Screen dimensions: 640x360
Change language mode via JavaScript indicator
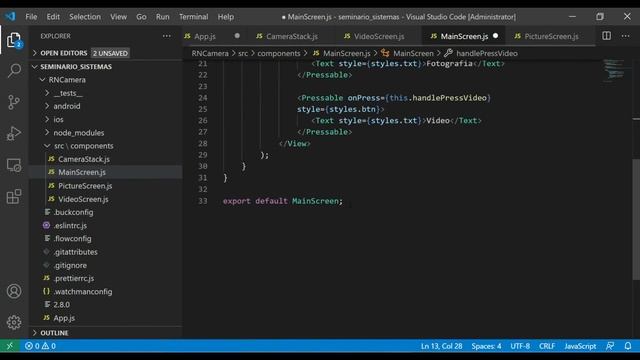click(580, 346)
